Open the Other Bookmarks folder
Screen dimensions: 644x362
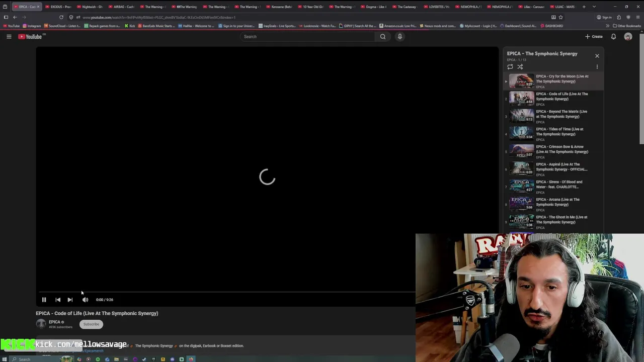(x=627, y=26)
